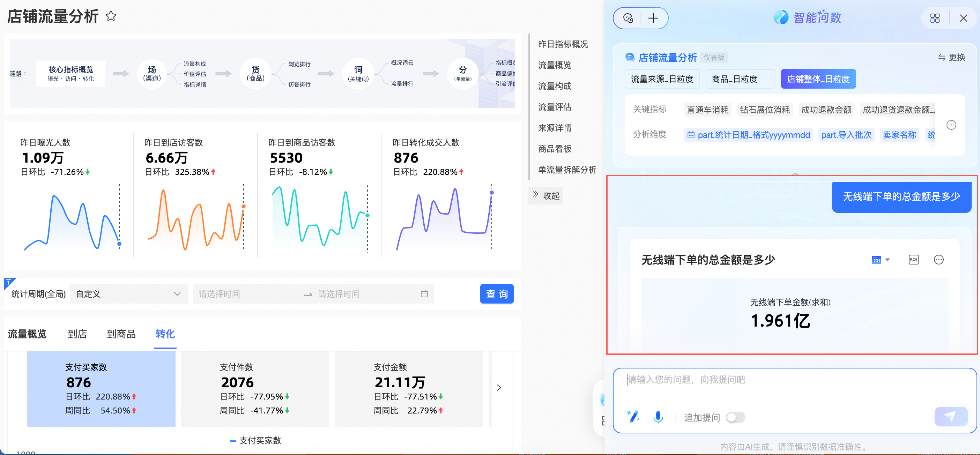Click 仪表板 tag beside dashboard name
The image size is (980, 455).
714,58
